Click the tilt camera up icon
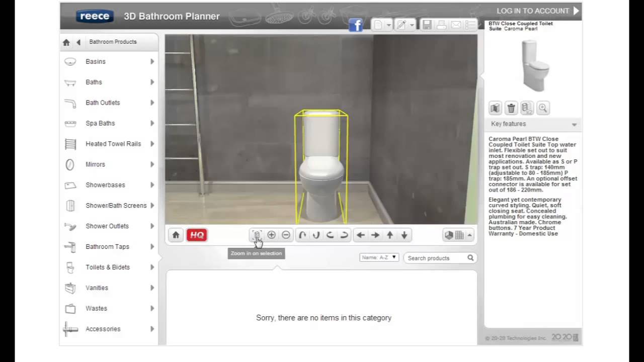The width and height of the screenshot is (644, 362). 302,235
